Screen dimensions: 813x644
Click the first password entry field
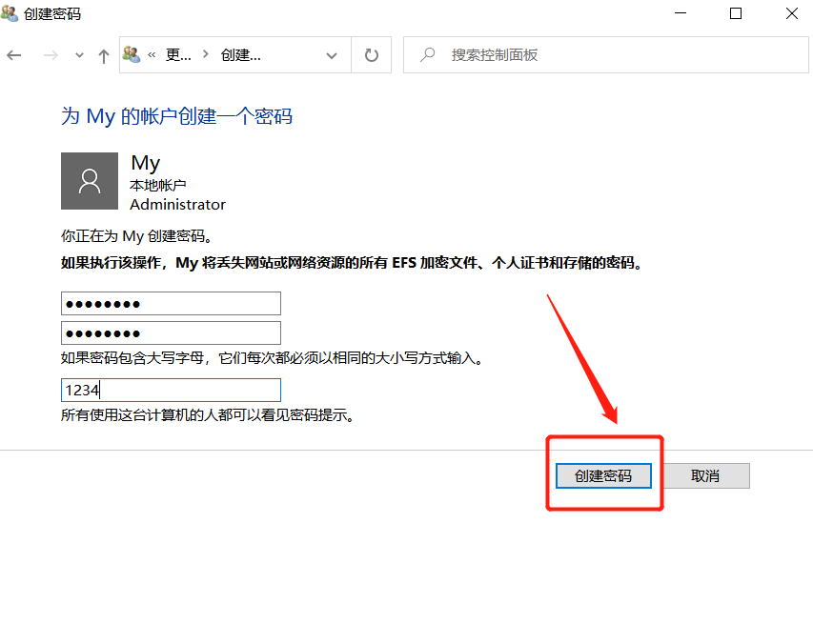[170, 302]
